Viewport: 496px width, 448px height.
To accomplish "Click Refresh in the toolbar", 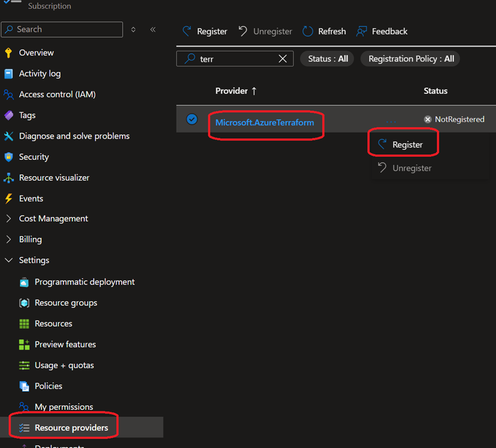I will pos(324,32).
